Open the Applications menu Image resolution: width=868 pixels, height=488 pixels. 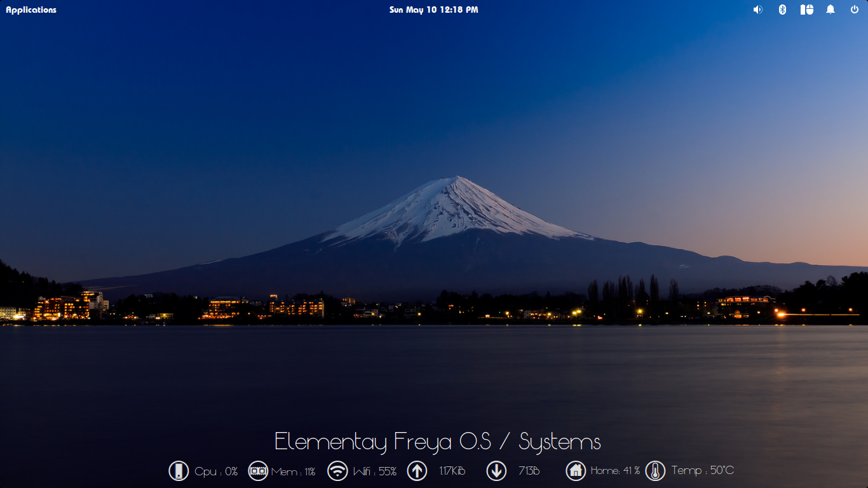coord(31,10)
